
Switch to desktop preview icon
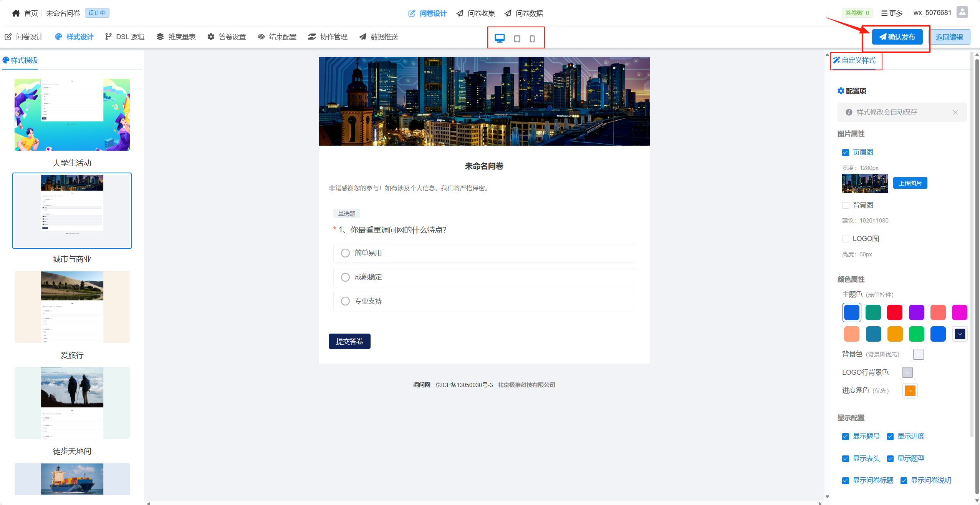click(x=500, y=38)
